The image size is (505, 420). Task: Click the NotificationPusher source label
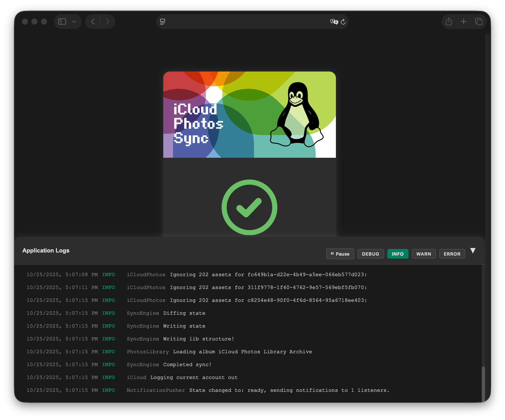tap(156, 390)
